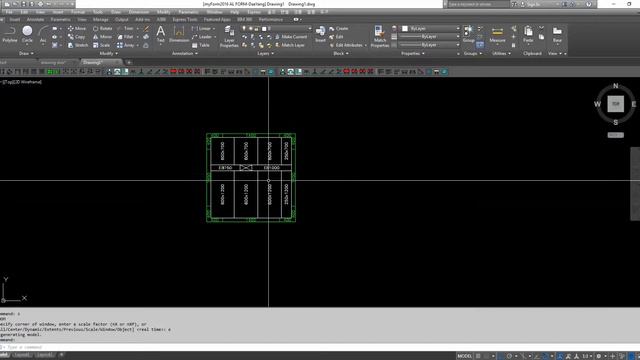The image size is (640, 360).
Task: Open the Parametric ribbon tab
Action: pos(60,19)
